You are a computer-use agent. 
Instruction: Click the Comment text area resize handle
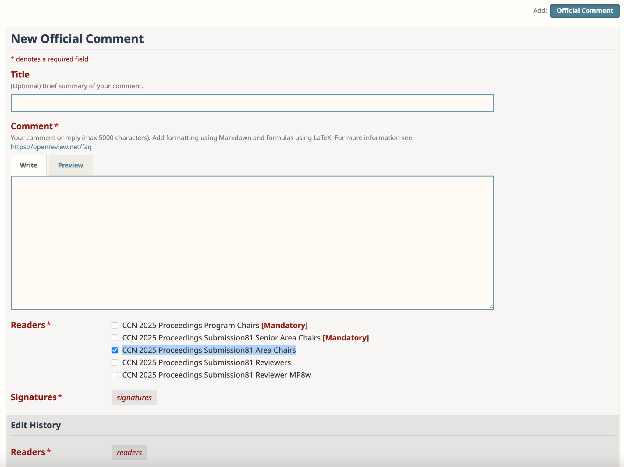pyautogui.click(x=491, y=307)
